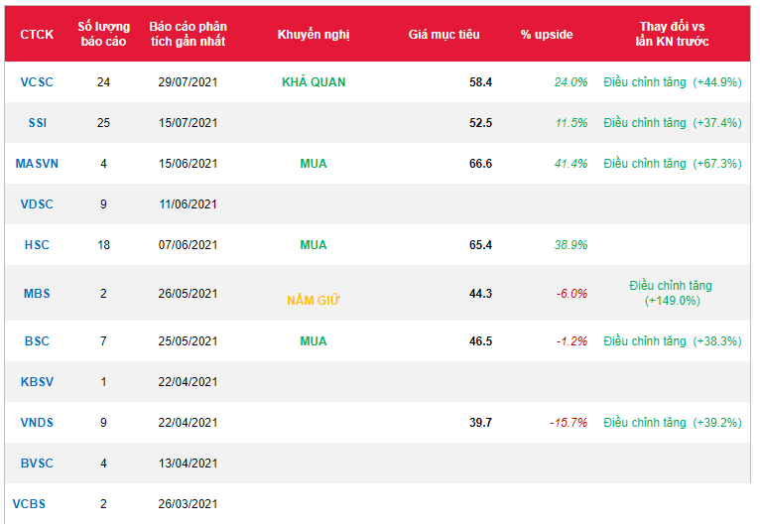This screenshot has height=532, width=760.
Task: Open the MBS brokerage link
Action: click(x=37, y=294)
